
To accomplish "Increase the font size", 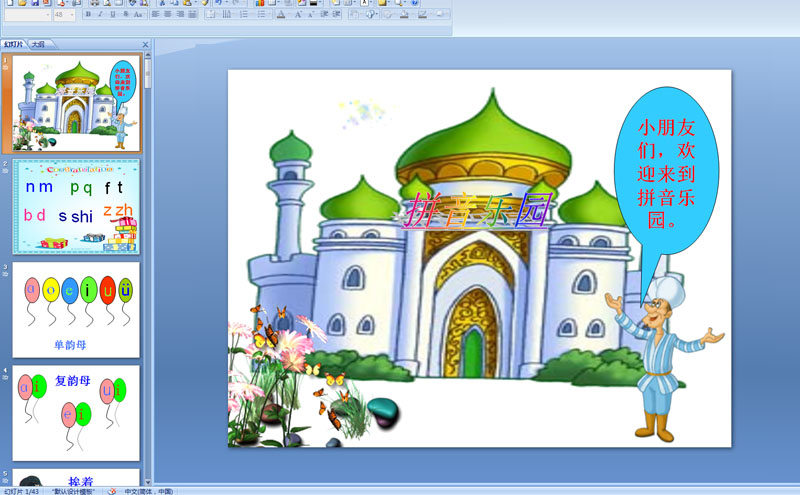I will pyautogui.click(x=298, y=14).
